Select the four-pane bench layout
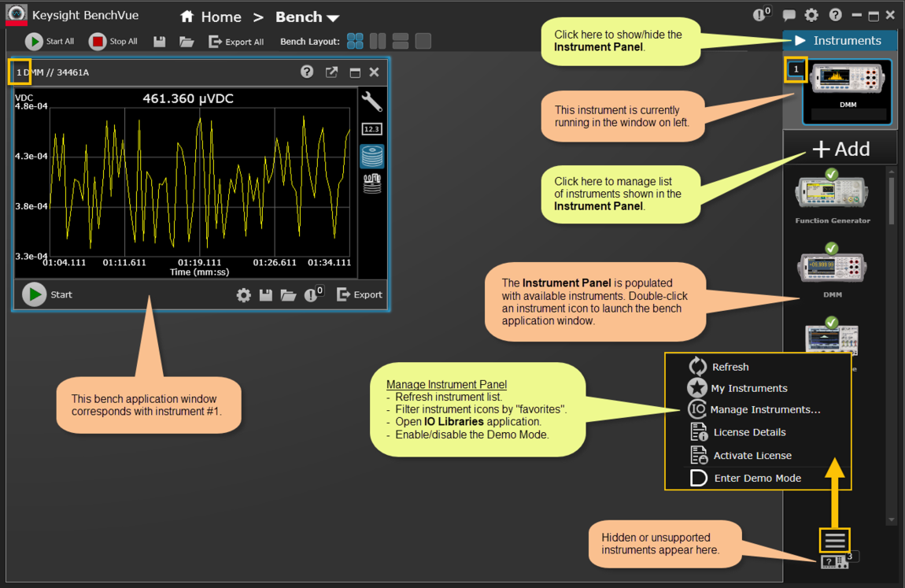The width and height of the screenshot is (905, 588). click(356, 41)
